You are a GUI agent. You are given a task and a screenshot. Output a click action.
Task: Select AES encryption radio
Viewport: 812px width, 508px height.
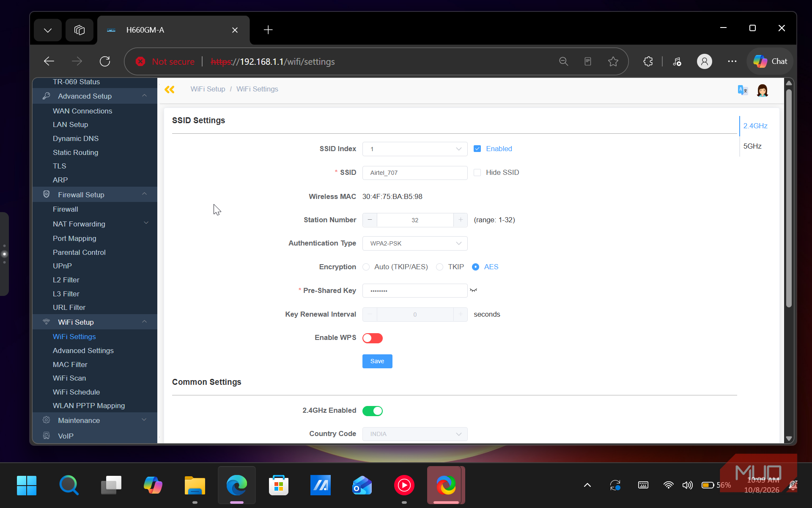475,267
